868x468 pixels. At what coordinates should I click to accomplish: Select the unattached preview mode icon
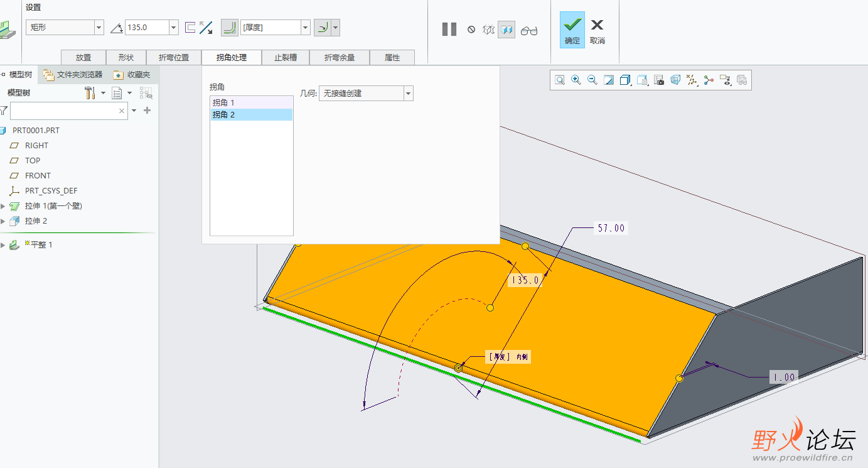point(489,29)
